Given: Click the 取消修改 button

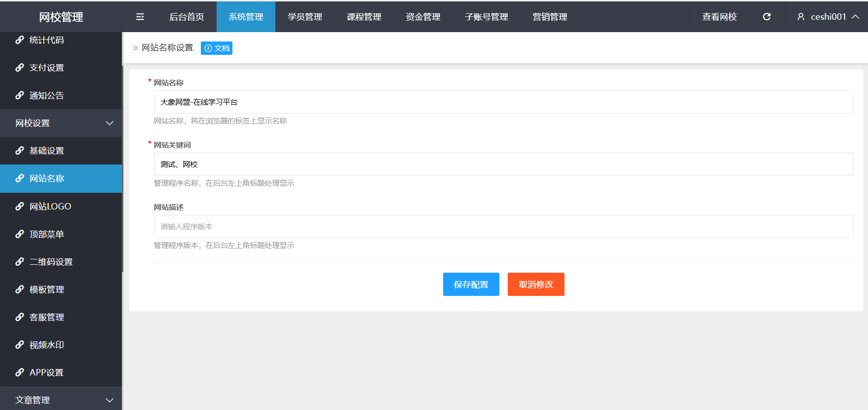Looking at the screenshot, I should [536, 285].
